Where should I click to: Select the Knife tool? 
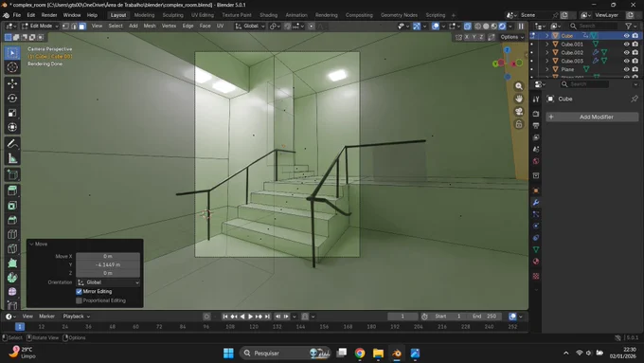tap(12, 248)
